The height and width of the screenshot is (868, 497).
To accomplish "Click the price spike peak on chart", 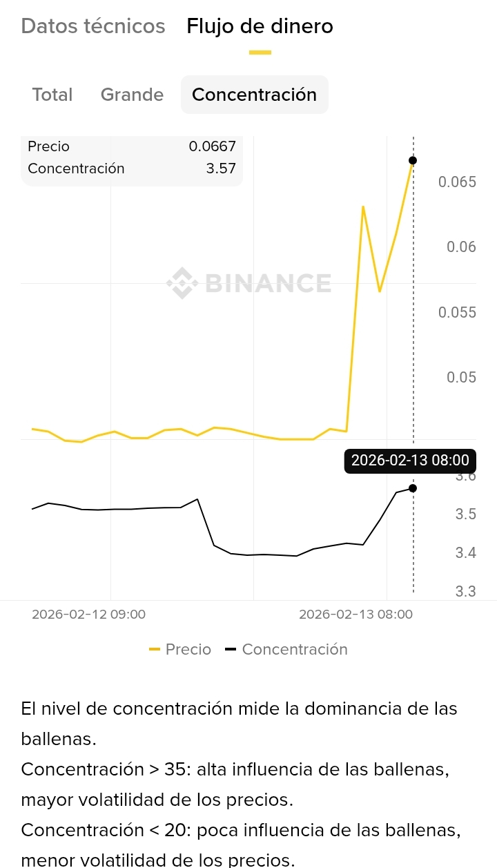I will point(363,206).
